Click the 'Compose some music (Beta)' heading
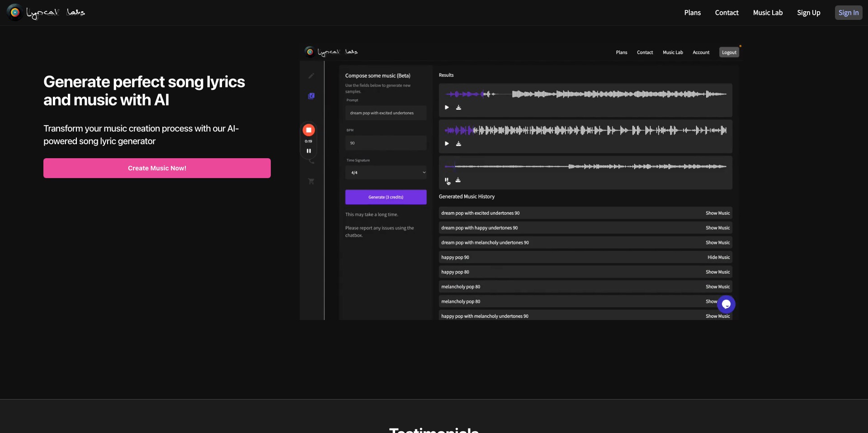This screenshot has width=868, height=433. (x=377, y=76)
